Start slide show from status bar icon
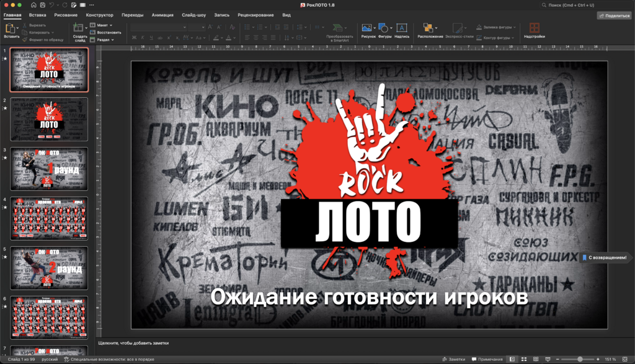The width and height of the screenshot is (635, 364). point(548,359)
